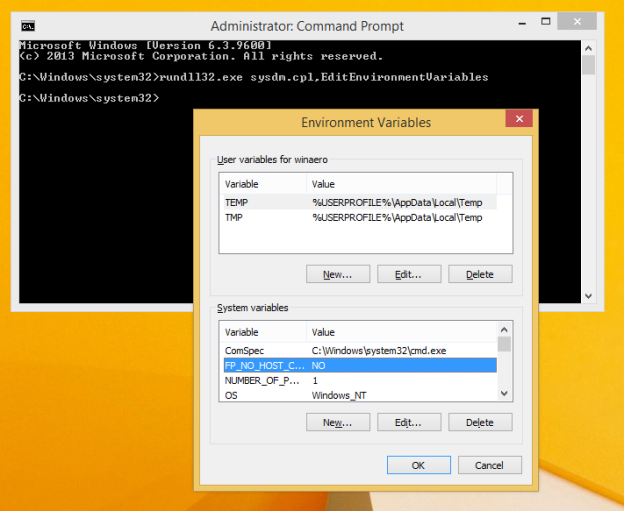Click Edit under System variables
The image size is (624, 511).
coord(409,422)
